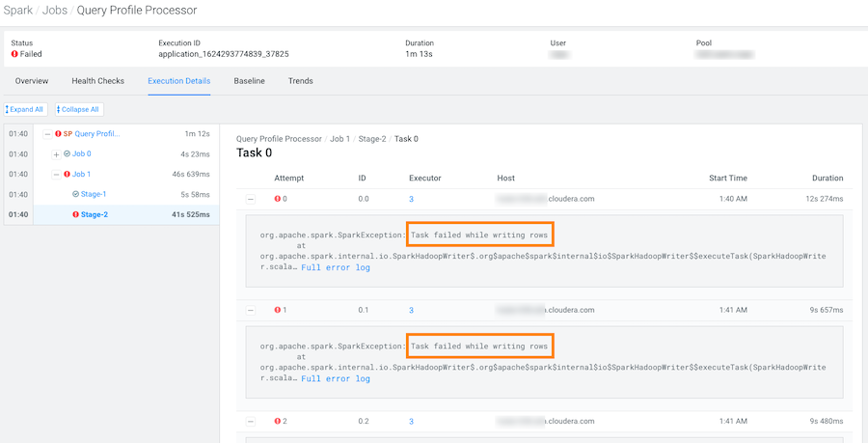Image resolution: width=868 pixels, height=443 pixels.
Task: Collapse attempt 0 row details
Action: coord(251,200)
